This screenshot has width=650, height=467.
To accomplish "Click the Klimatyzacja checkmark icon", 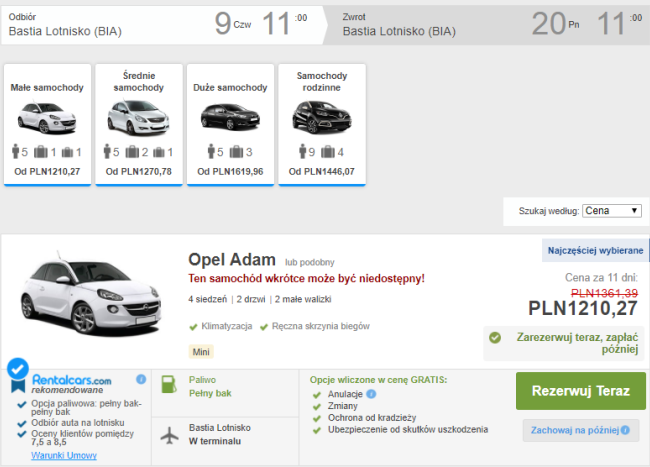I will (193, 327).
